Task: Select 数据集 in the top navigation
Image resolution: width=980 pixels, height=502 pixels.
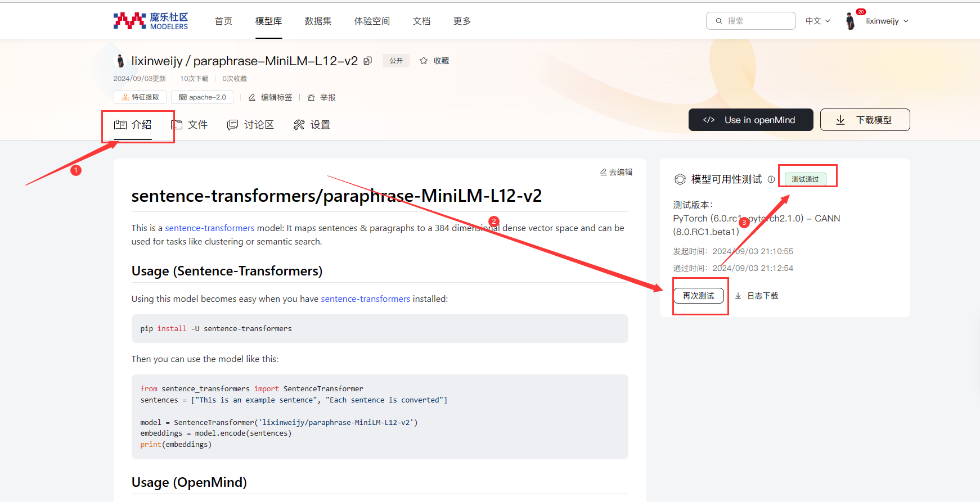Action: 318,21
